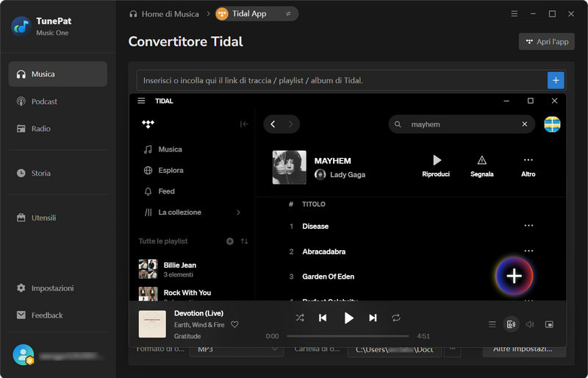Screen dimensions: 588x378
Task: Open the Musica section in TunePat sidebar
Action: pos(58,74)
